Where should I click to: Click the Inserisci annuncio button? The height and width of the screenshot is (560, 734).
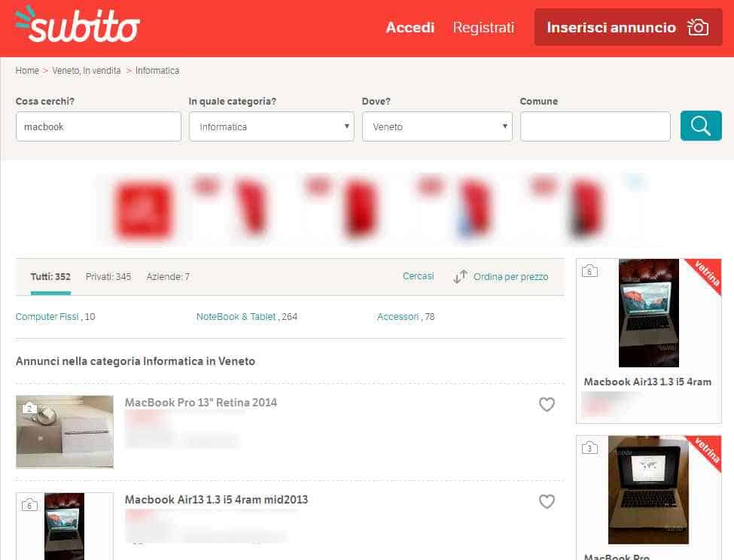tap(628, 27)
